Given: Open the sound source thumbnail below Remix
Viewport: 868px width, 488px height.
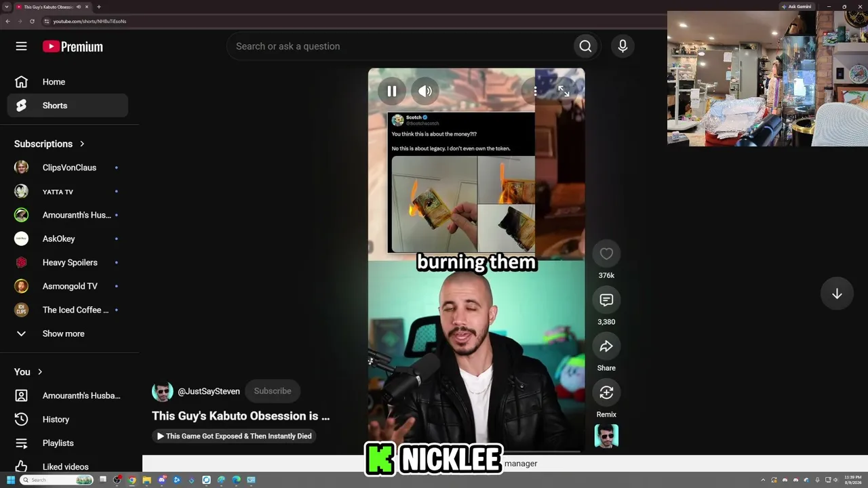Looking at the screenshot, I should coord(606,436).
